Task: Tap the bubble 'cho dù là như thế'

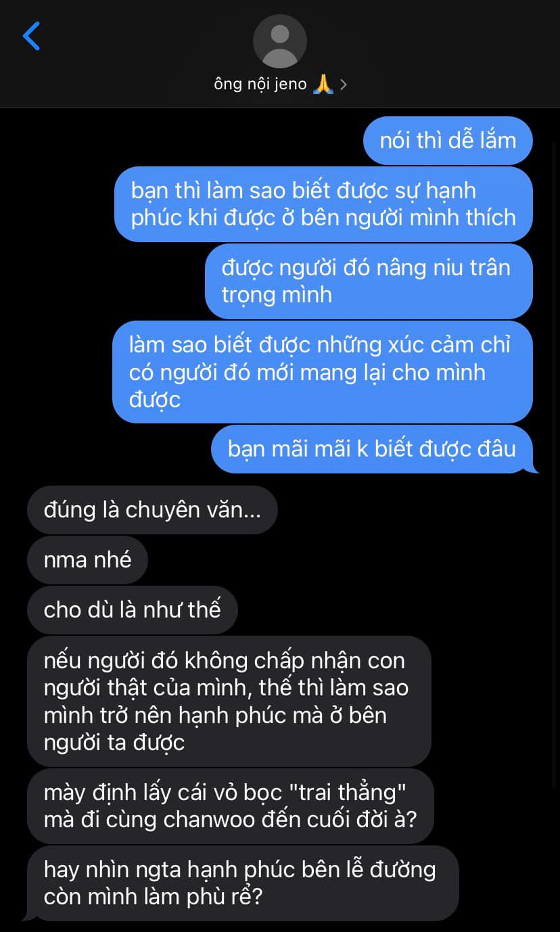Action: (x=132, y=610)
